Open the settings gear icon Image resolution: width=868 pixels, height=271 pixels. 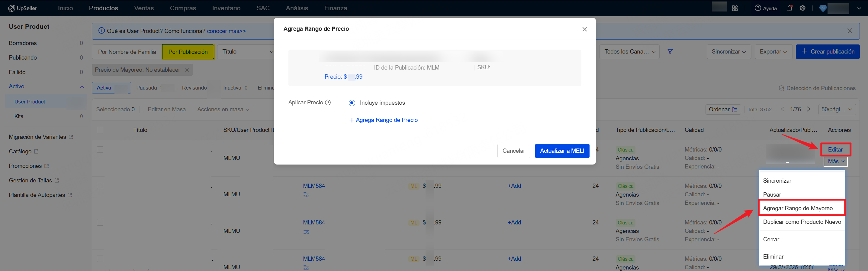tap(803, 8)
